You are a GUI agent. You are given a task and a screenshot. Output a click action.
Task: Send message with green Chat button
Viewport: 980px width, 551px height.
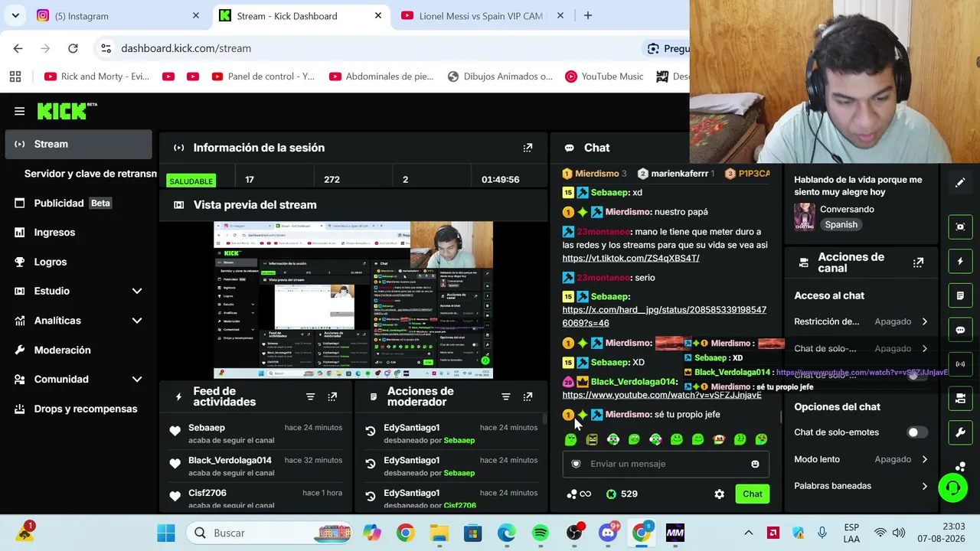point(753,494)
